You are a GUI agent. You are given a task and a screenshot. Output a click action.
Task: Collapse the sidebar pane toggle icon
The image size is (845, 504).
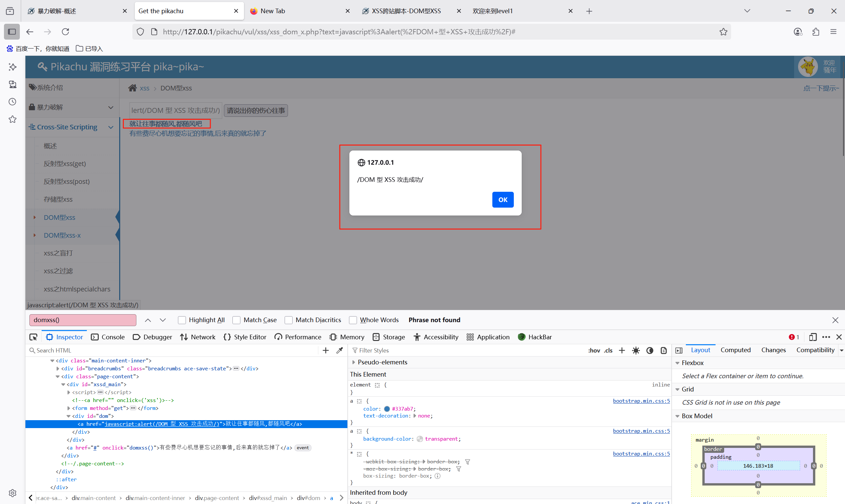[679, 350]
